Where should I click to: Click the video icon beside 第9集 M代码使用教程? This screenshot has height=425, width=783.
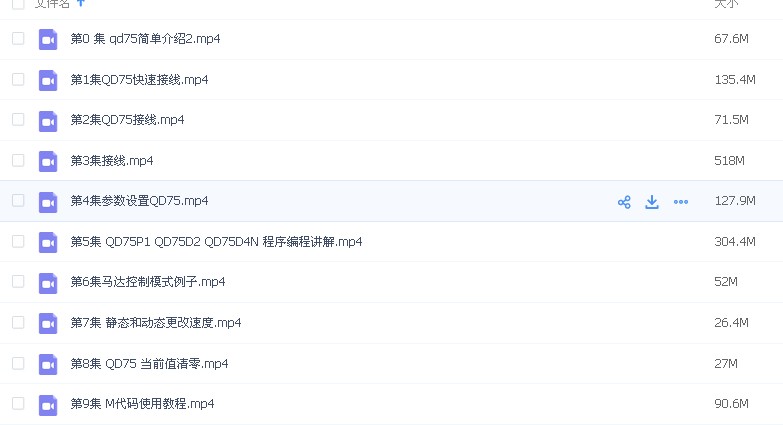click(x=48, y=404)
